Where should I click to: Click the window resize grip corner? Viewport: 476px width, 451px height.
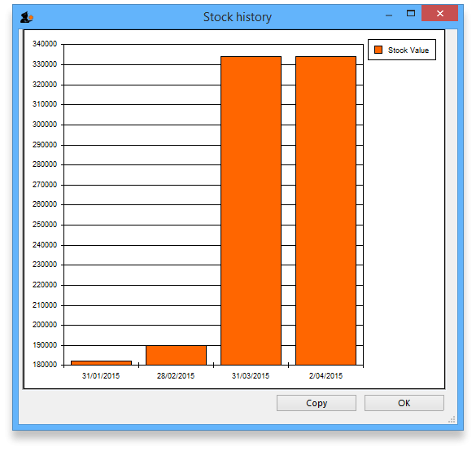point(452,419)
